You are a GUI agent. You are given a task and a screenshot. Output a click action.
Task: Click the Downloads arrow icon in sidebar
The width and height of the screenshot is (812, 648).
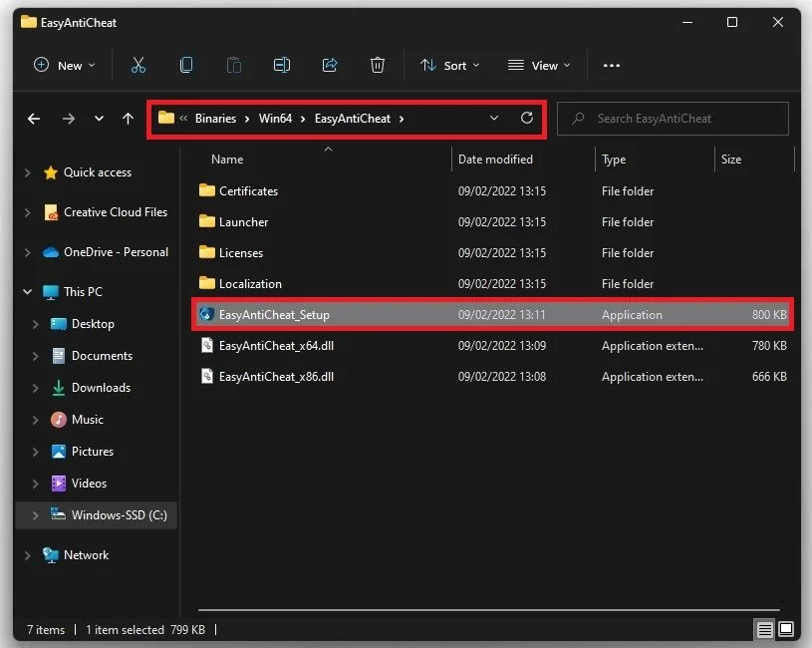[59, 388]
